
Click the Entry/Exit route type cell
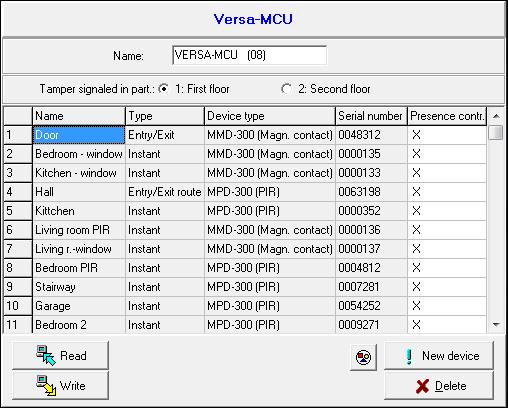(165, 192)
